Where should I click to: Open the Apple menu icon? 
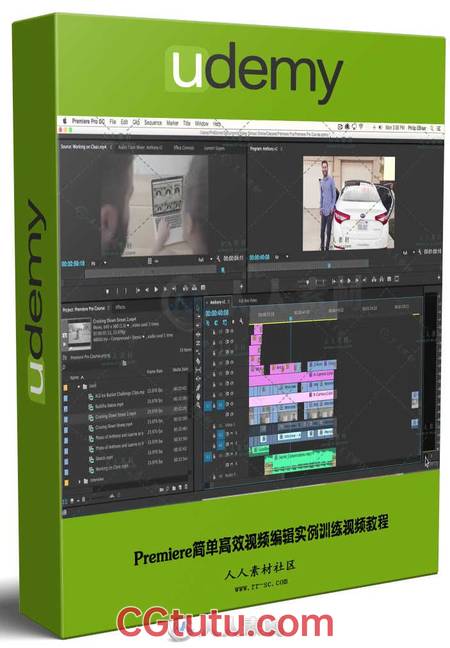tap(64, 120)
